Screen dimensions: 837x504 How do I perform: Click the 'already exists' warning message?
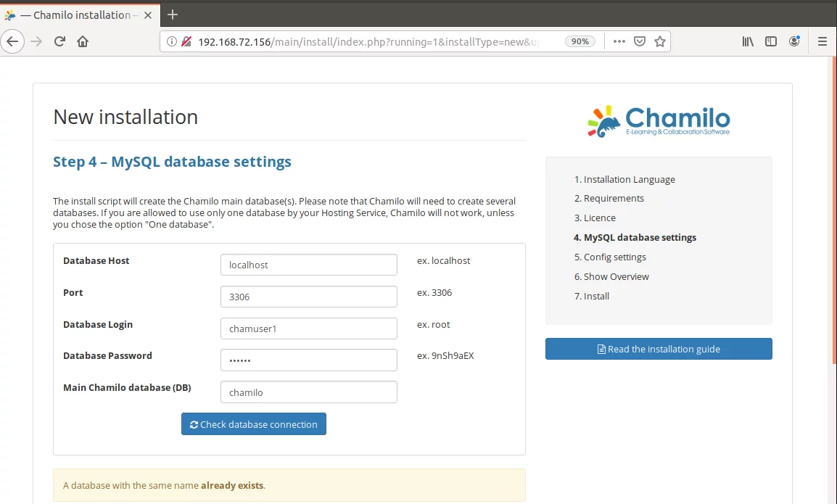[289, 485]
